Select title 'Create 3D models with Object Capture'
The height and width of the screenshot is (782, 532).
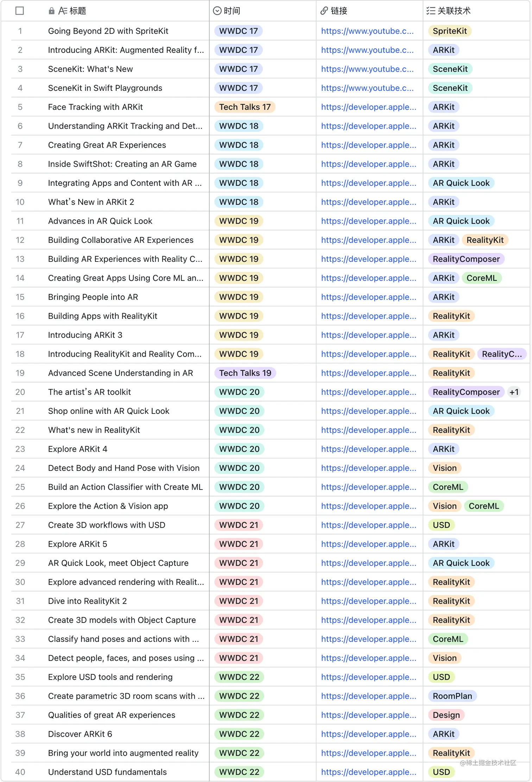(122, 620)
